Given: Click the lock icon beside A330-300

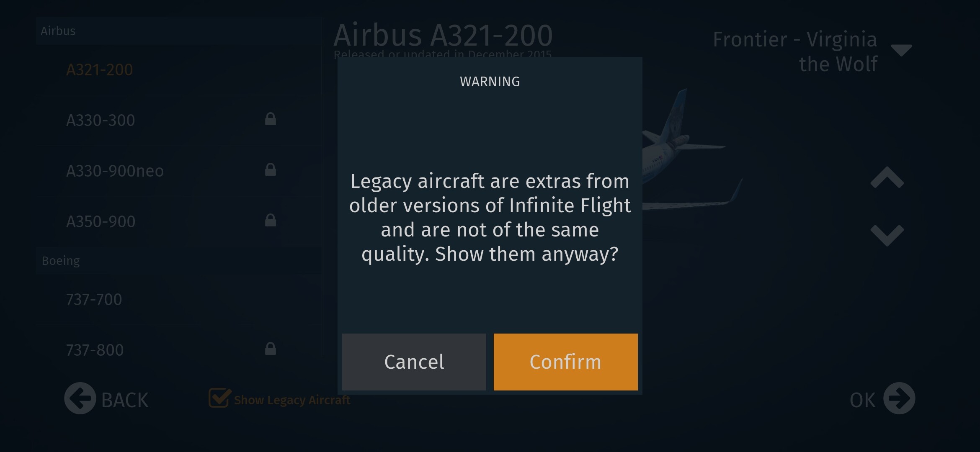Looking at the screenshot, I should (271, 119).
